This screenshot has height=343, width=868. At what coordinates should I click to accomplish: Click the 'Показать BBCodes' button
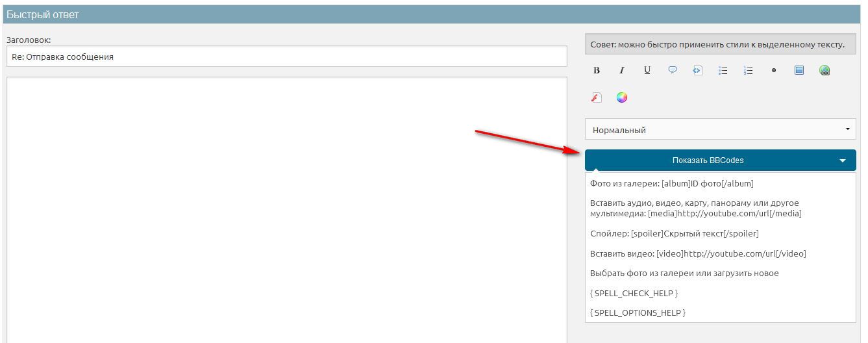pyautogui.click(x=708, y=160)
